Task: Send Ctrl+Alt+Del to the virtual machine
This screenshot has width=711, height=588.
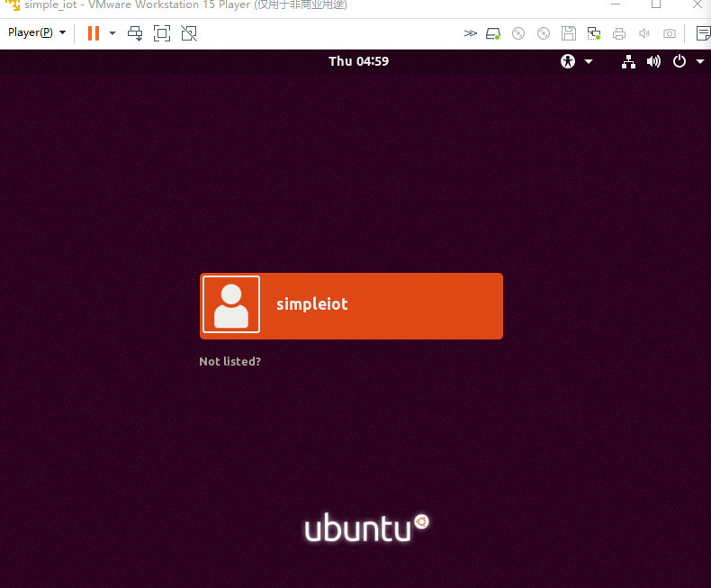Action: pyautogui.click(x=135, y=33)
